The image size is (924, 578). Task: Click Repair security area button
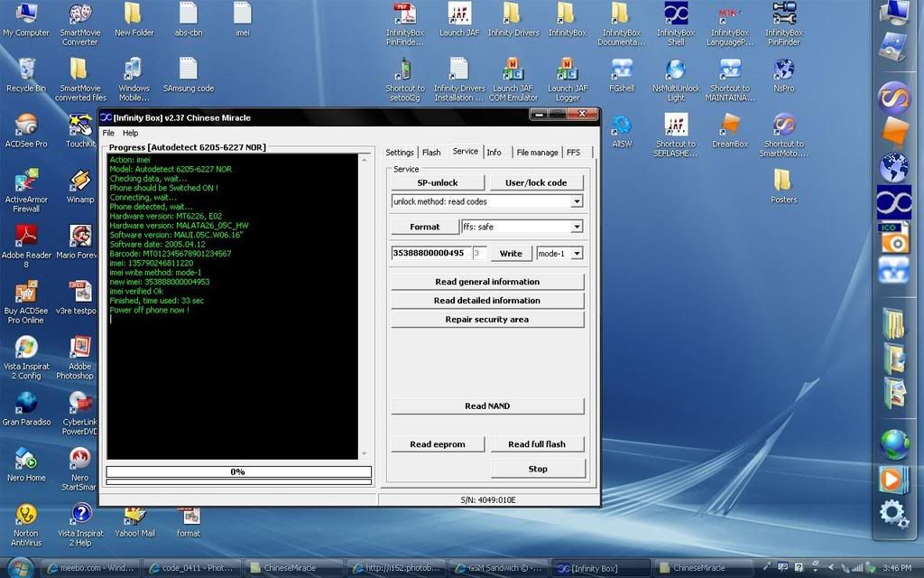[x=487, y=320]
